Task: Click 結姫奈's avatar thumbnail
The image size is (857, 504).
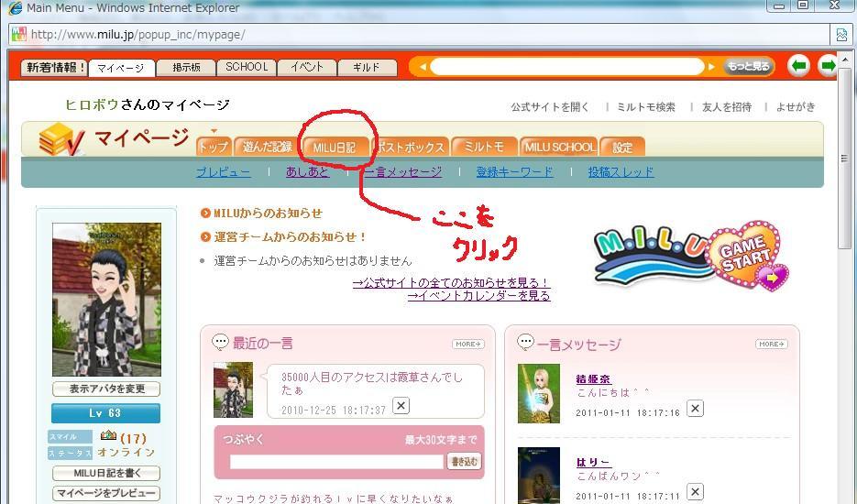Action: (539, 393)
